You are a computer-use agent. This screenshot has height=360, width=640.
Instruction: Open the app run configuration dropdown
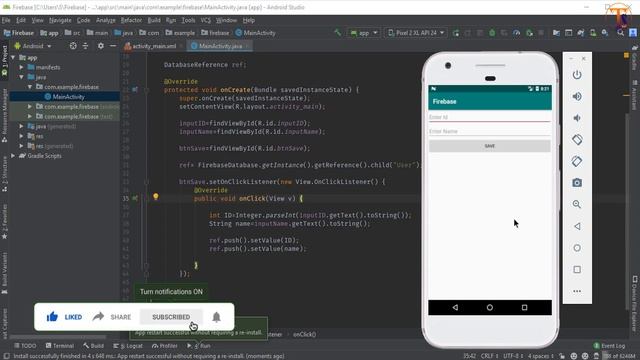pyautogui.click(x=364, y=33)
